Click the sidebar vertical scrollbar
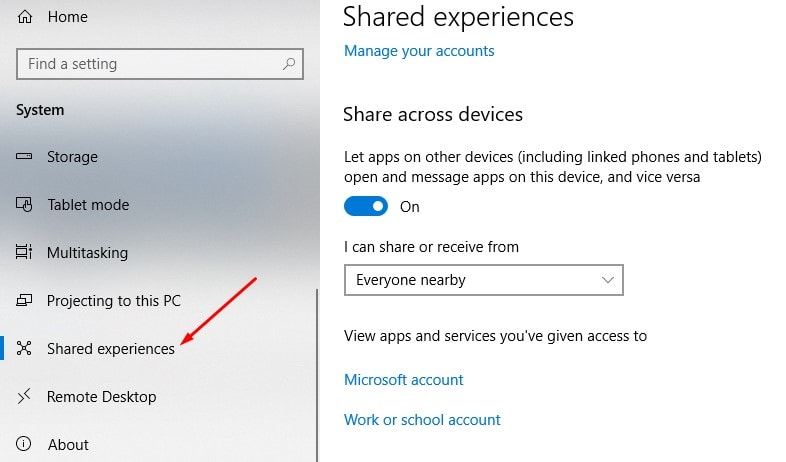The image size is (786, 462). click(317, 375)
